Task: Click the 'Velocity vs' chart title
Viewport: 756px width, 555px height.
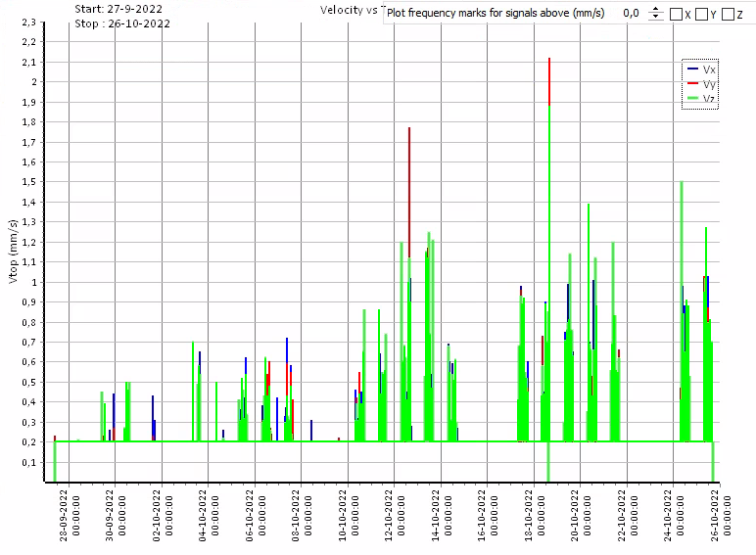Action: tap(349, 10)
